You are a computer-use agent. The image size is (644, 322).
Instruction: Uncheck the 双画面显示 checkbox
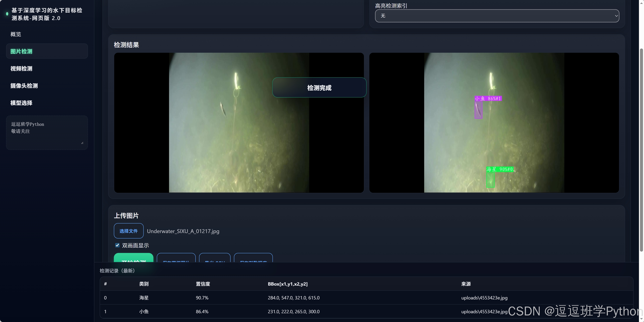(x=117, y=245)
